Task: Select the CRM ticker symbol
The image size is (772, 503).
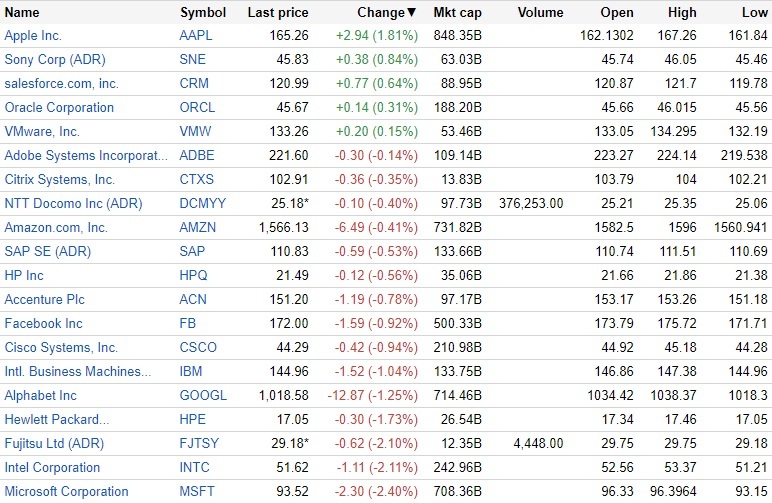Action: 194,83
